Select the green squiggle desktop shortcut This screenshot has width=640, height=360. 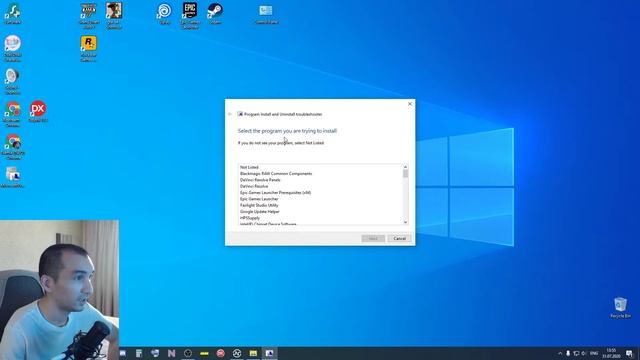coord(13,13)
